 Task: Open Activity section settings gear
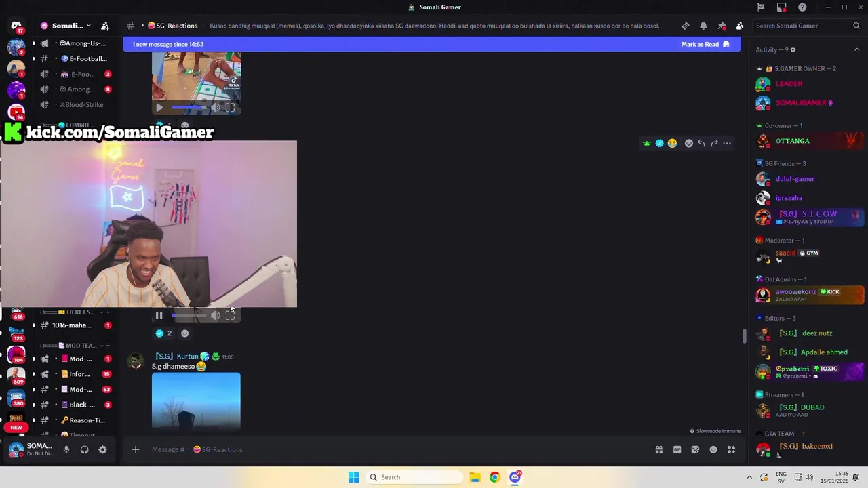click(x=793, y=49)
